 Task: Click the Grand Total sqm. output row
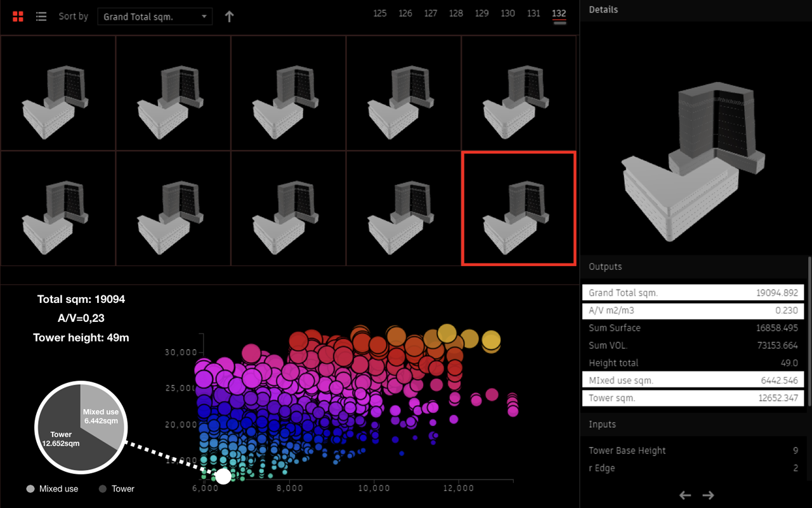(693, 293)
